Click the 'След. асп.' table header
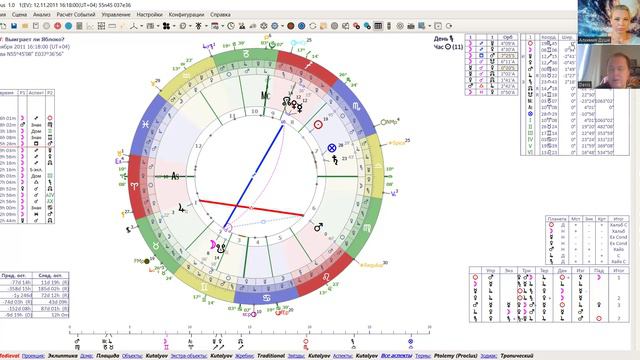640x360 pixels. pyautogui.click(x=51, y=276)
